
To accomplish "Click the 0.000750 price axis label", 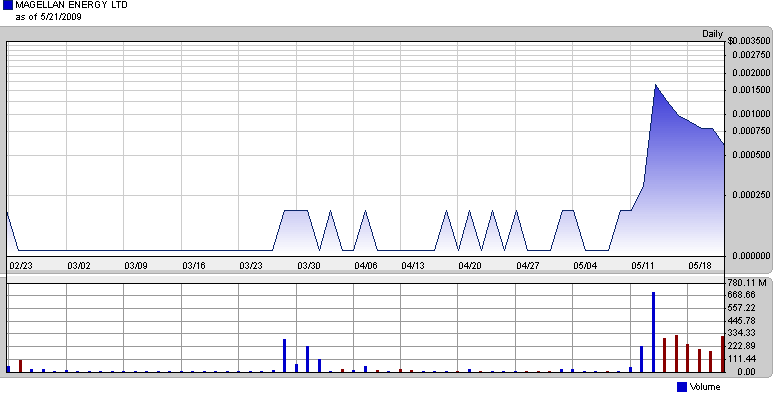I will (752, 131).
